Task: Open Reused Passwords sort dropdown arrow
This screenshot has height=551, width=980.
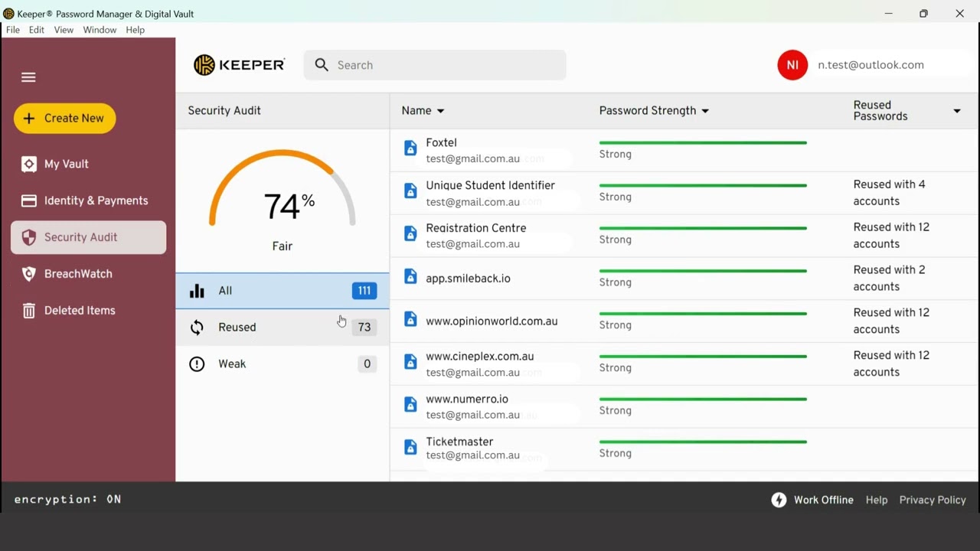Action: click(x=957, y=111)
